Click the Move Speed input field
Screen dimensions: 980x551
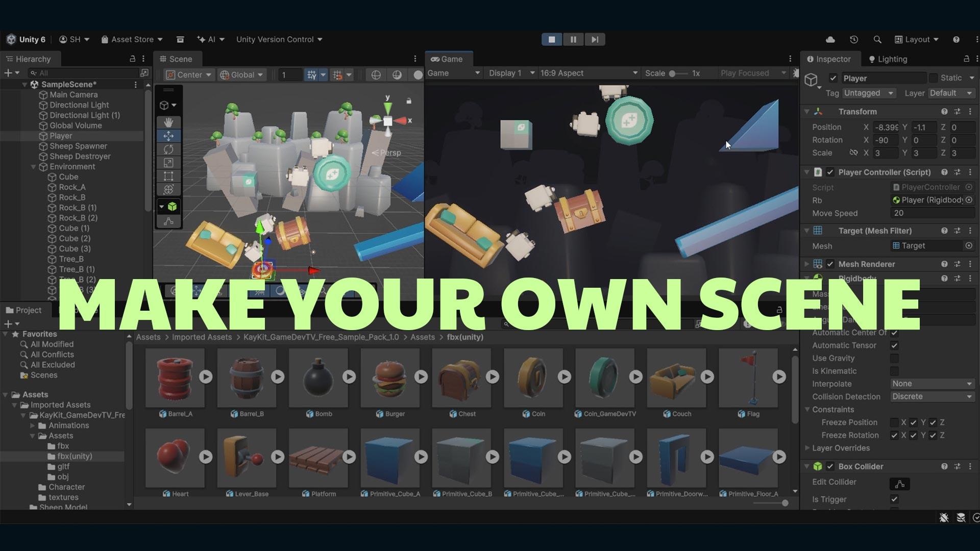click(933, 213)
